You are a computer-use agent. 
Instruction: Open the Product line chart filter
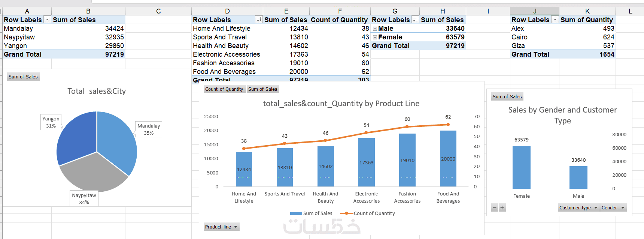221,227
